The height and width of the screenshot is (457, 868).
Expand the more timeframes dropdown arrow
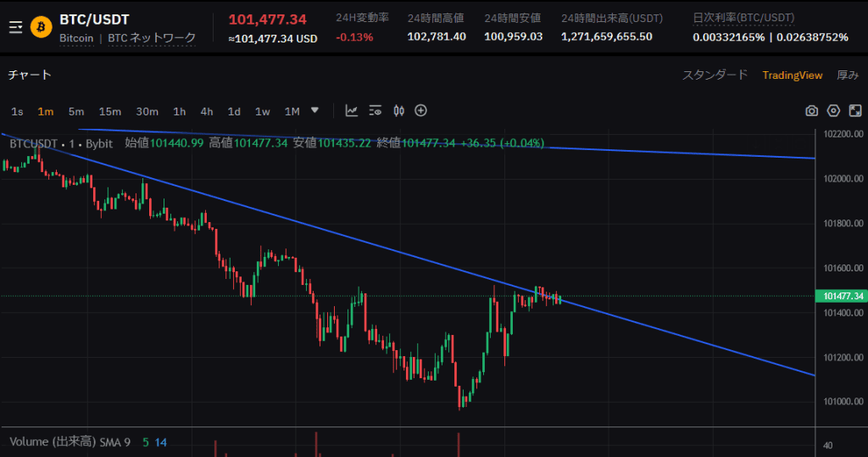[x=315, y=110]
